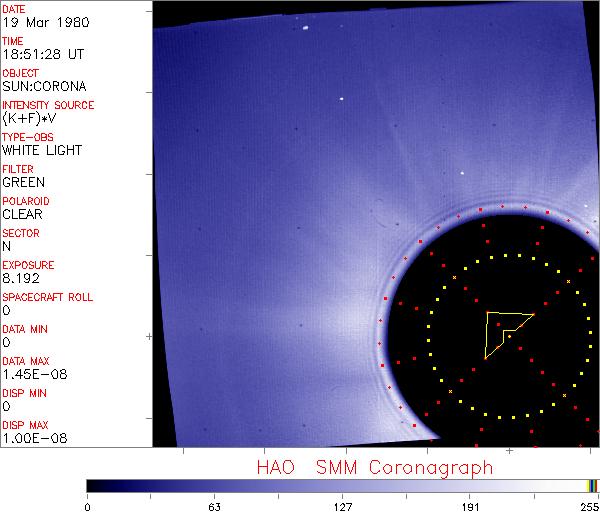The image size is (600, 512).
Task: Click the colorbar tick label 63
Action: (214, 505)
